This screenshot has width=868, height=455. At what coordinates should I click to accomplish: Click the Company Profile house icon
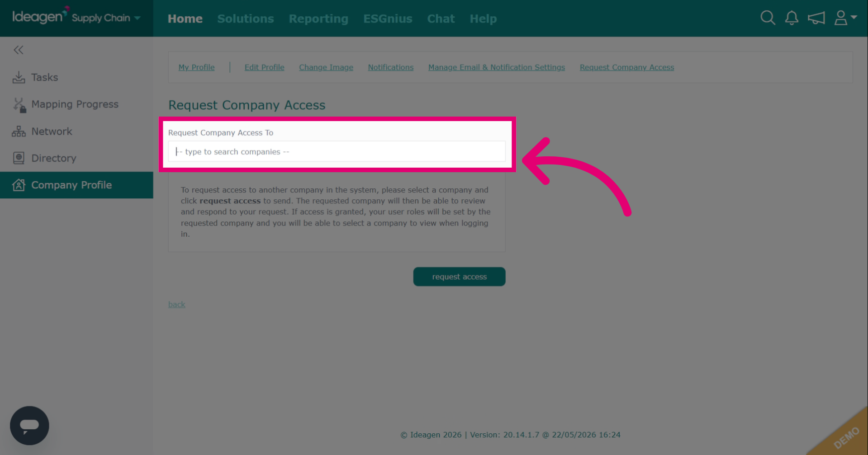19,185
